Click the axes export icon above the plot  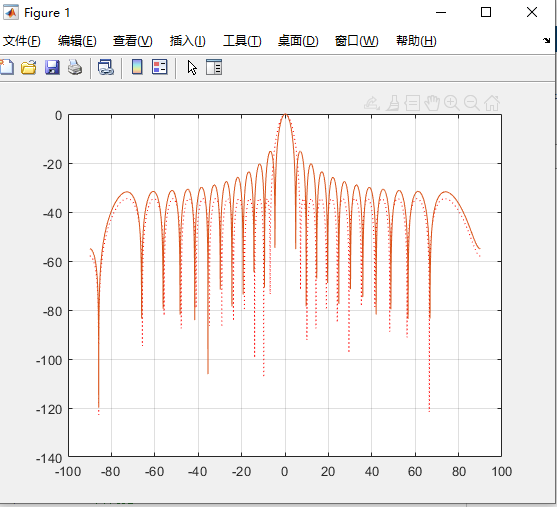(372, 103)
